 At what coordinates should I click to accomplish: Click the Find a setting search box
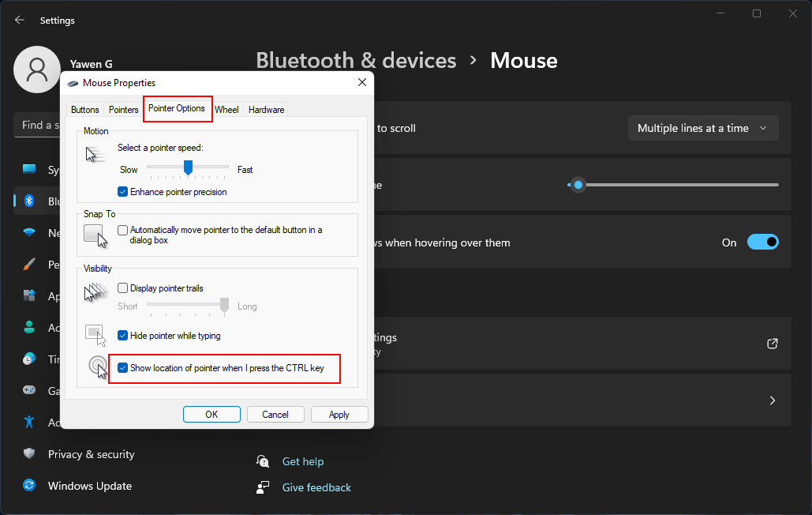[x=37, y=125]
